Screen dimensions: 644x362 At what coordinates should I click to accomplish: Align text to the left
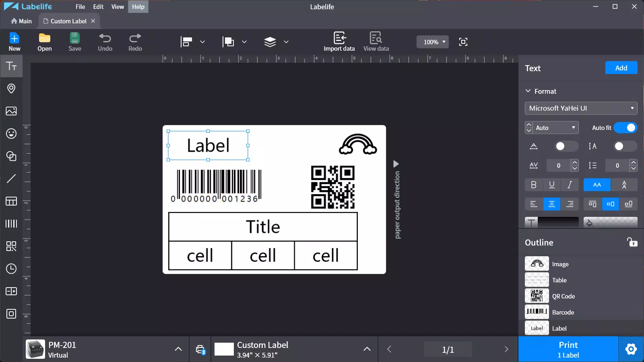pyautogui.click(x=534, y=204)
